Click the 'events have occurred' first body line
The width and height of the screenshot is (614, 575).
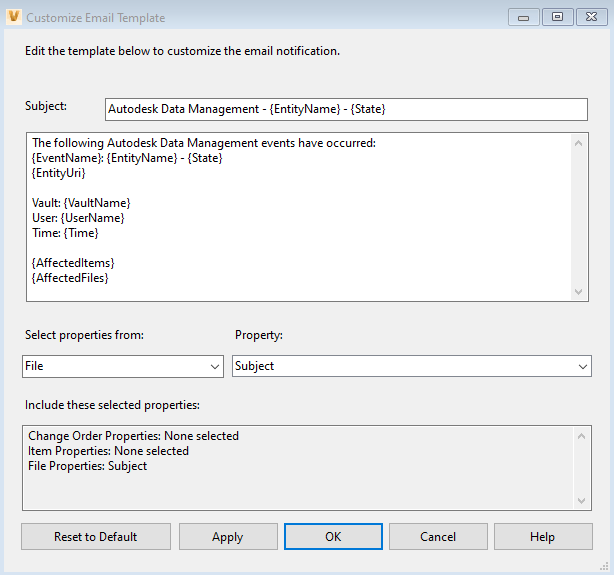(x=204, y=143)
